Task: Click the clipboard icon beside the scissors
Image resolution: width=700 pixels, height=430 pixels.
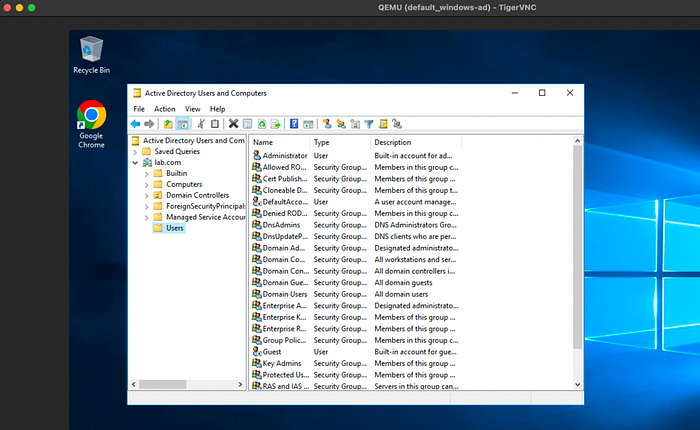Action: pos(215,124)
